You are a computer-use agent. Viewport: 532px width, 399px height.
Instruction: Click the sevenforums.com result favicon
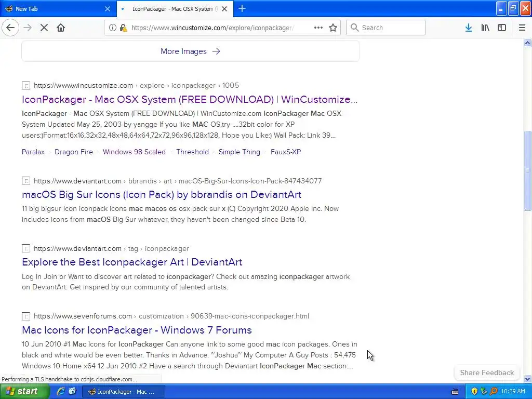(x=26, y=316)
